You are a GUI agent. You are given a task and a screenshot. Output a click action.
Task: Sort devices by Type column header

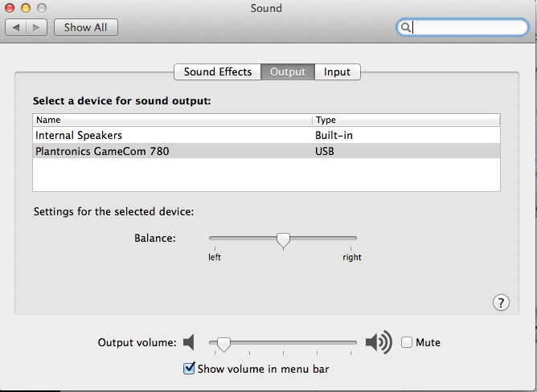pos(406,120)
